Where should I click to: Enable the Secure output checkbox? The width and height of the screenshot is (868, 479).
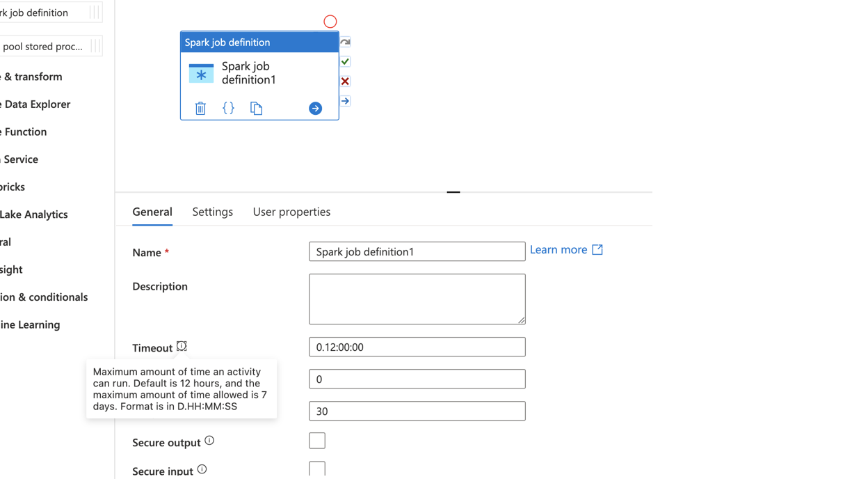point(317,441)
